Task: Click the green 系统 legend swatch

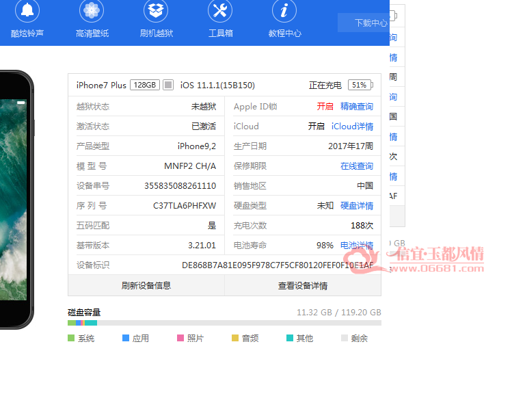Action: (x=71, y=338)
